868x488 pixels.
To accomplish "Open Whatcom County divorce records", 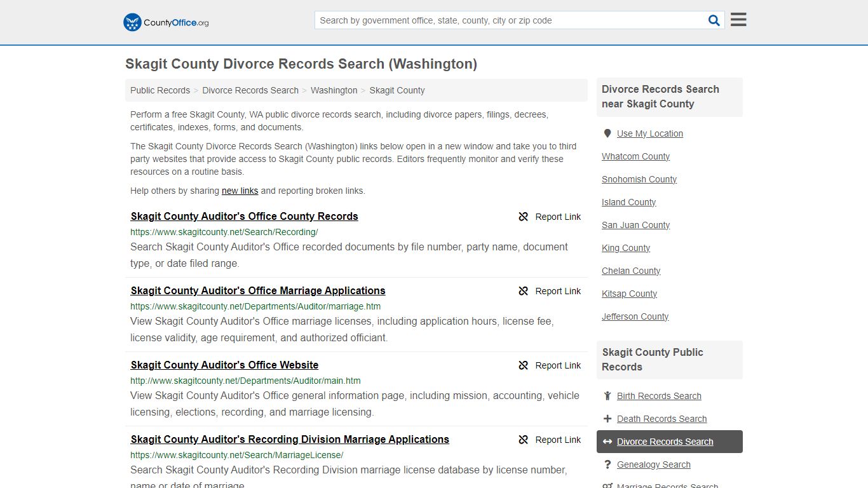I will 635,156.
